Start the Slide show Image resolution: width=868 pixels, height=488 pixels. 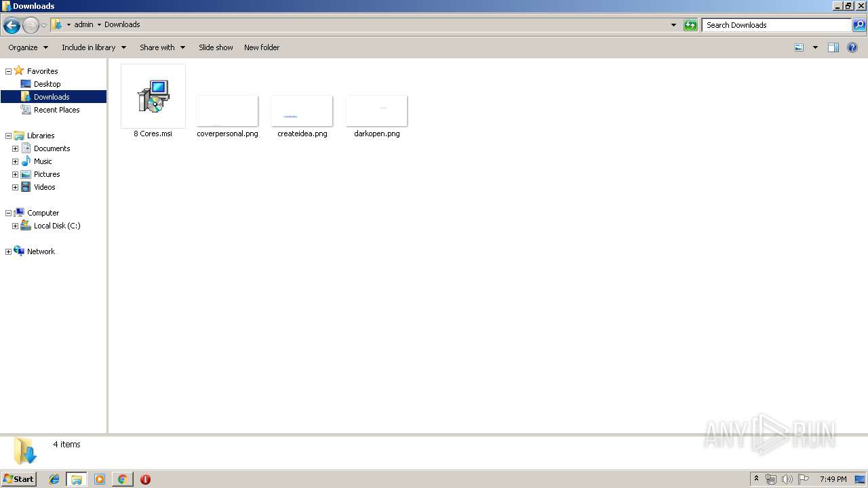click(x=216, y=47)
